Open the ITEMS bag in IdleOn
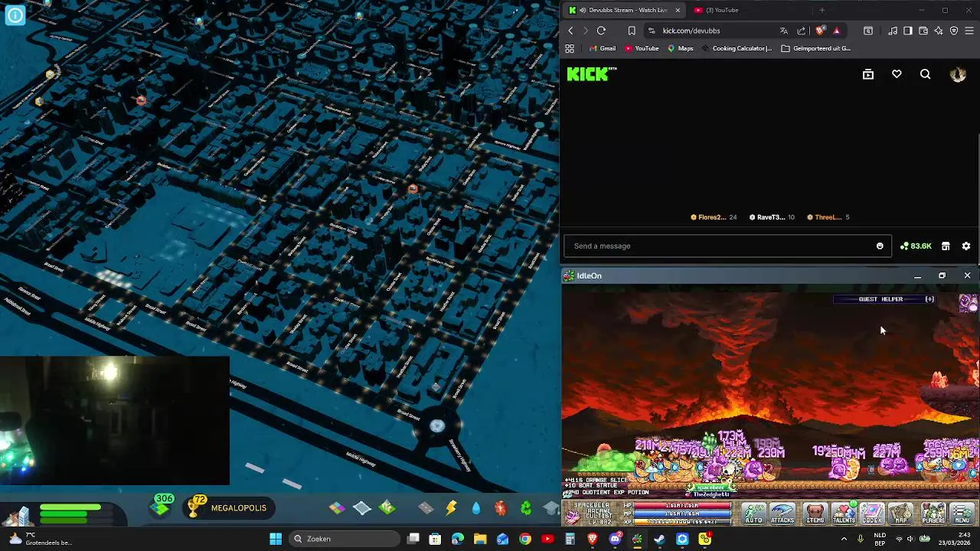 click(815, 514)
